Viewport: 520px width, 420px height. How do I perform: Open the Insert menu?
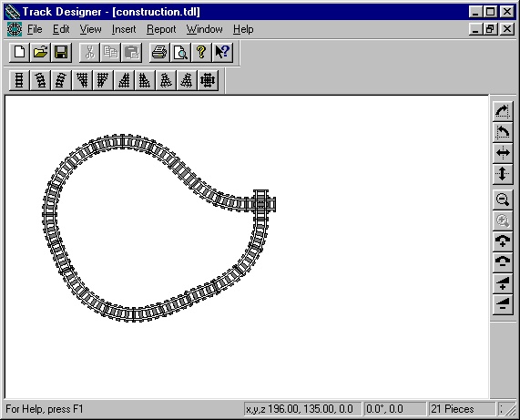[x=124, y=29]
